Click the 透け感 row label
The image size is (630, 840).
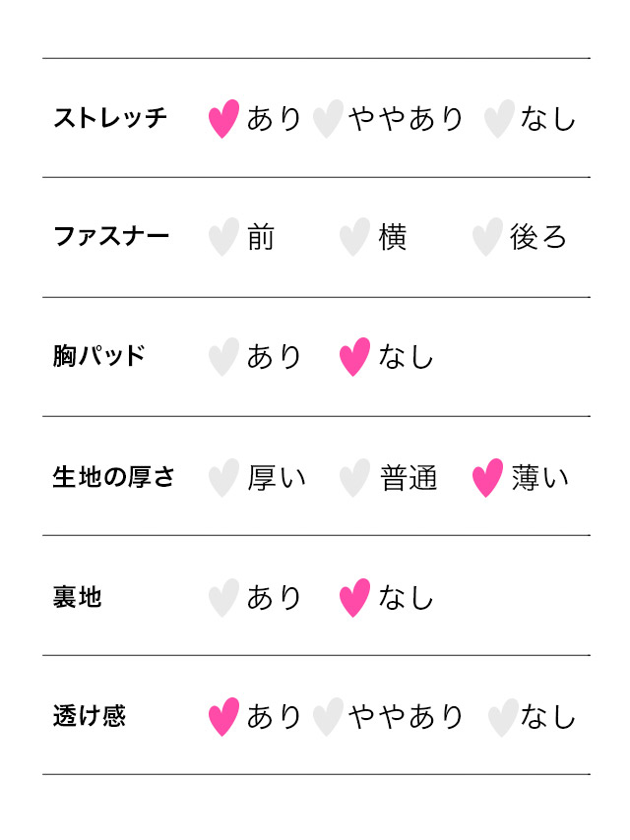tap(90, 717)
